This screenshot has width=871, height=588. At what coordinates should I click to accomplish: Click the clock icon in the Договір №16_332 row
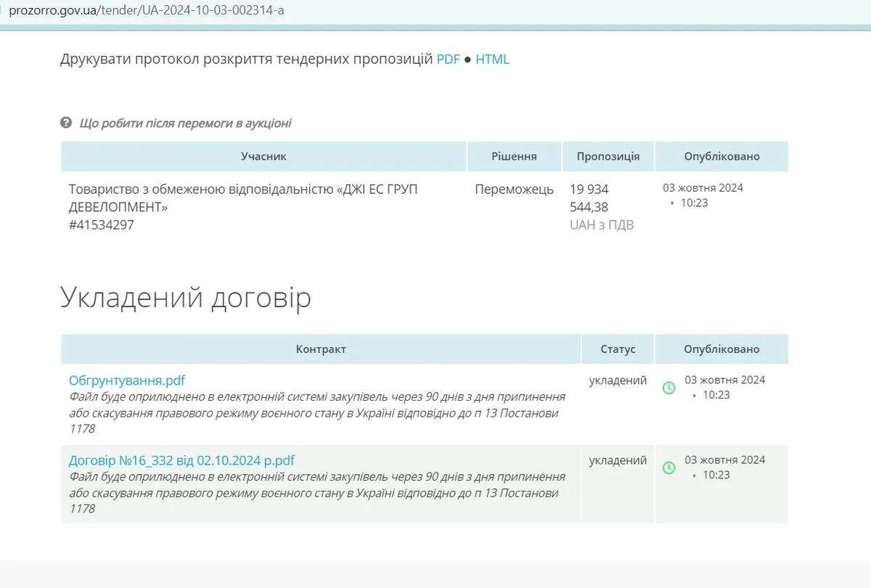[669, 467]
